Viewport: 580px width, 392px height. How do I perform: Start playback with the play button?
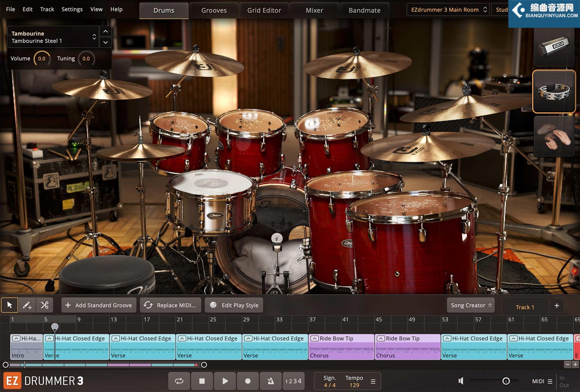(225, 381)
